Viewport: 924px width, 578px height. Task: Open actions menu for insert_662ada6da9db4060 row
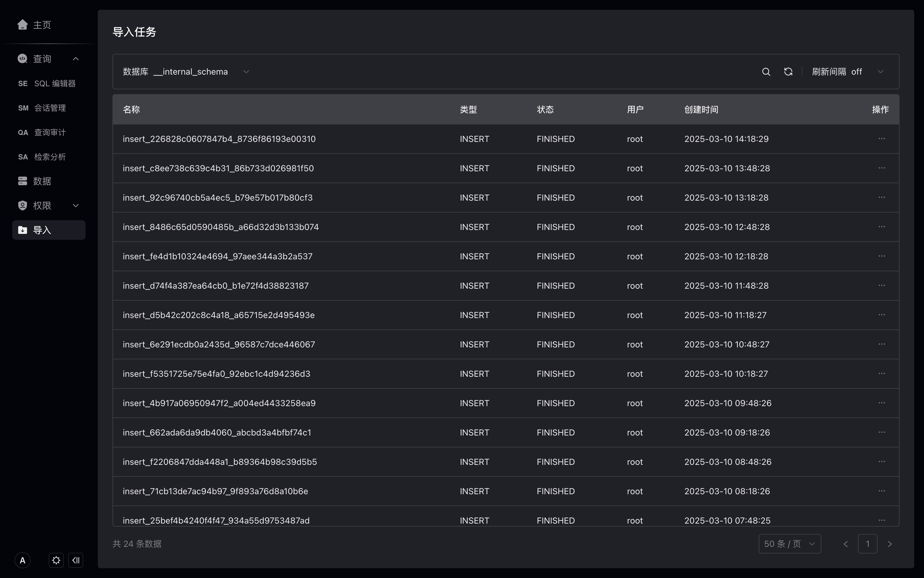(x=881, y=432)
